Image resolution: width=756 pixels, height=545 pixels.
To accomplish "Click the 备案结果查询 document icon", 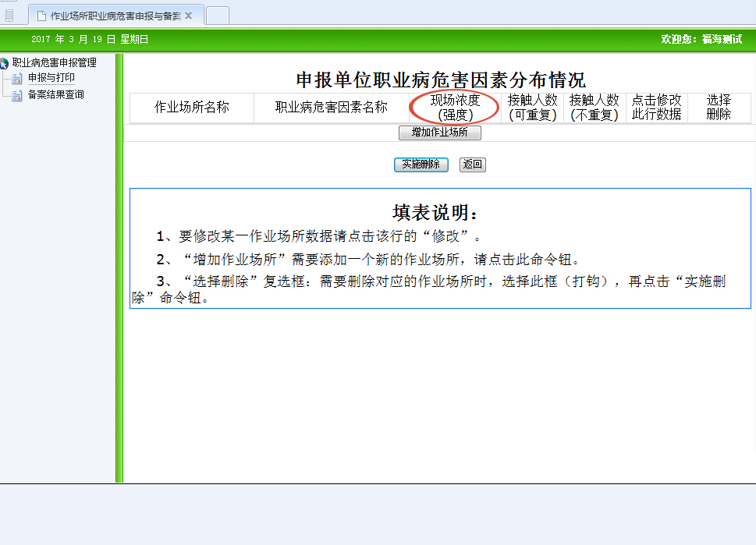I will coord(17,95).
